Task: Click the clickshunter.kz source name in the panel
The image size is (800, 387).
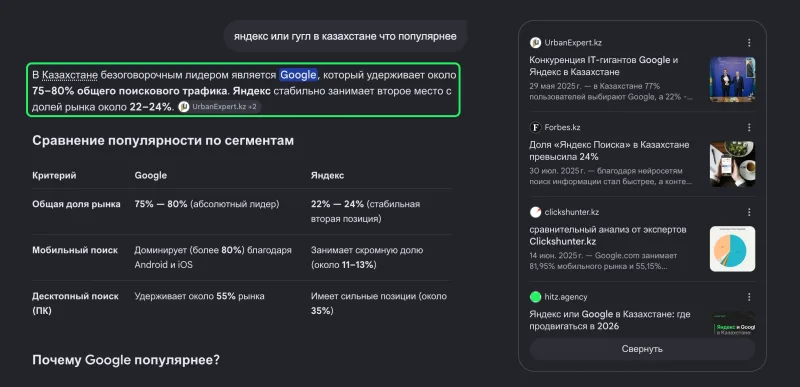Action: [571, 212]
